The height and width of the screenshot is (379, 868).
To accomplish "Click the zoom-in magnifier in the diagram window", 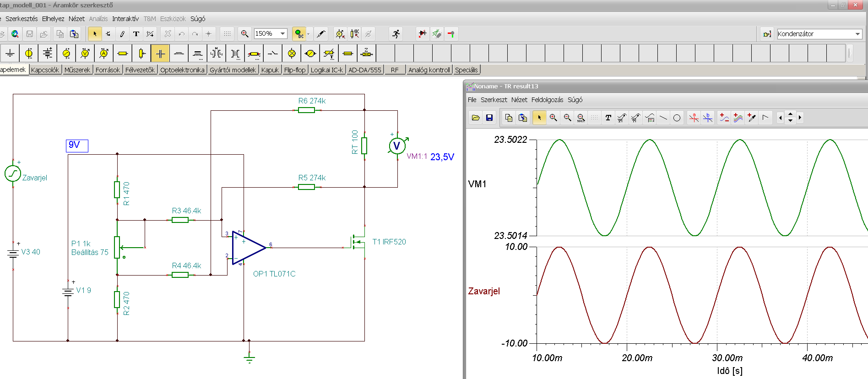I will [x=553, y=118].
